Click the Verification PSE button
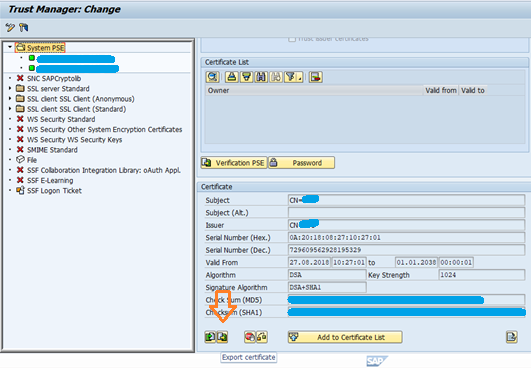Viewport: 531px width, 368px height. click(x=234, y=163)
